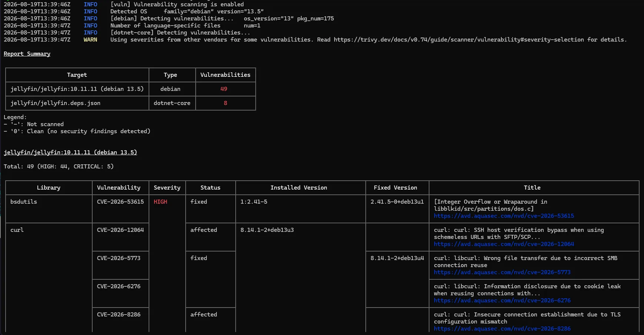Select installed version "8.14.1-2+deb13u3"
Viewport: 644px width, 335px height.
click(267, 230)
